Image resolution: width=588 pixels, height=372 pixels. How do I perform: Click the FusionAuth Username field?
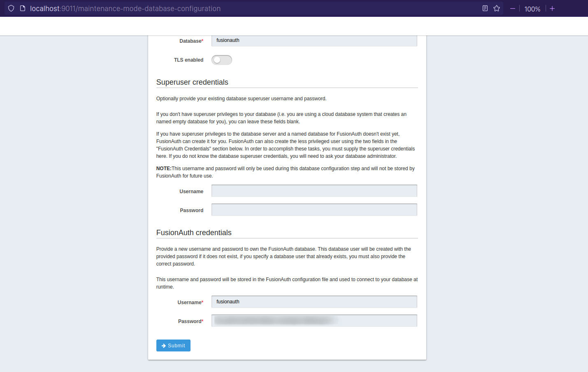coord(314,302)
